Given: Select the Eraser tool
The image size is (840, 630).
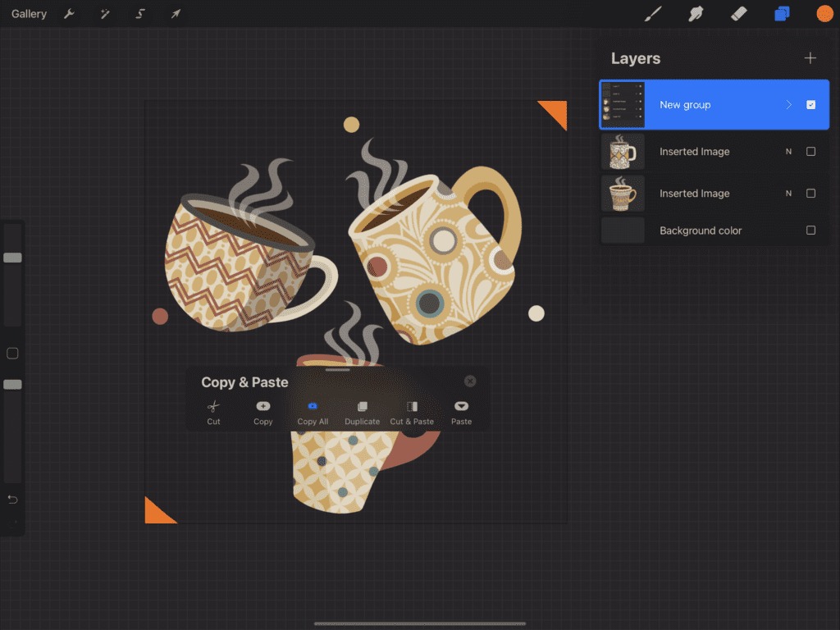Looking at the screenshot, I should 738,14.
